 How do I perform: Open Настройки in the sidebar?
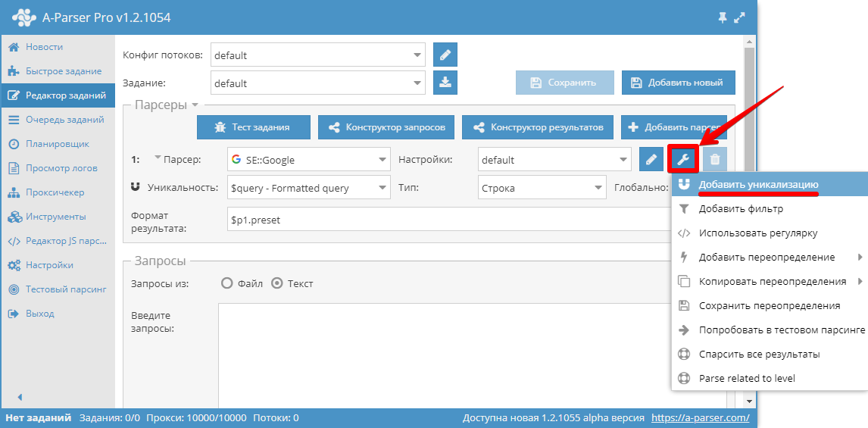pyautogui.click(x=58, y=265)
